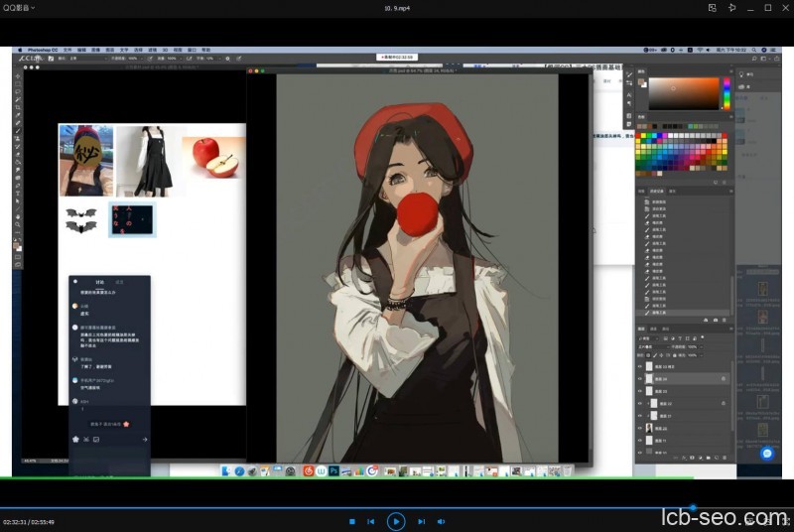794x532 pixels.
Task: Toggle visibility of layer 图层 33
Action: [640, 391]
